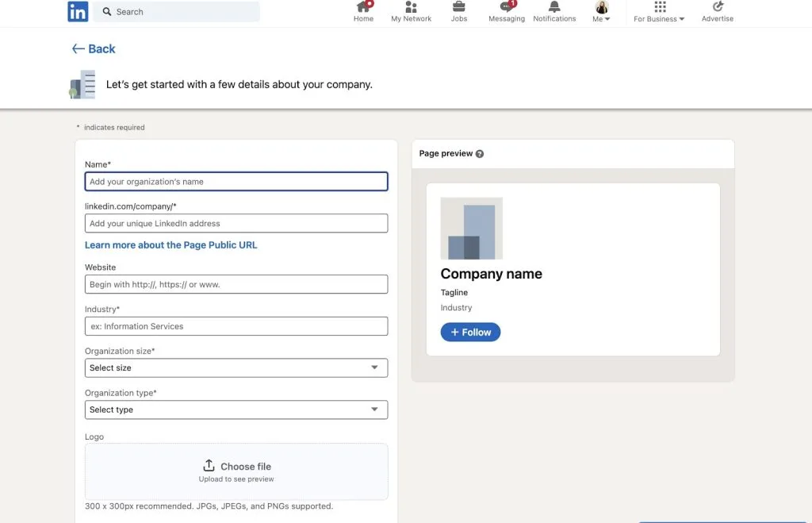Viewport: 812px width, 523px height.
Task: Click the 'Name*' field label
Action: pos(98,164)
